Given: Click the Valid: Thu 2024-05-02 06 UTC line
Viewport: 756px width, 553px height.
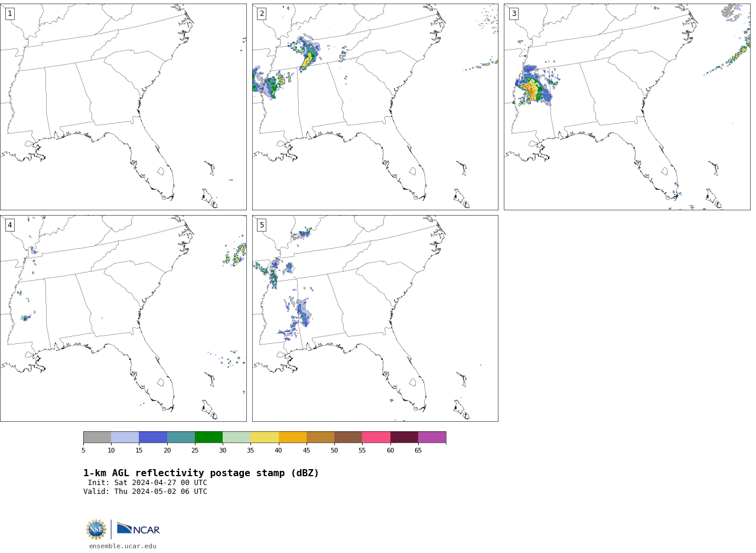Looking at the screenshot, I should pyautogui.click(x=145, y=492).
